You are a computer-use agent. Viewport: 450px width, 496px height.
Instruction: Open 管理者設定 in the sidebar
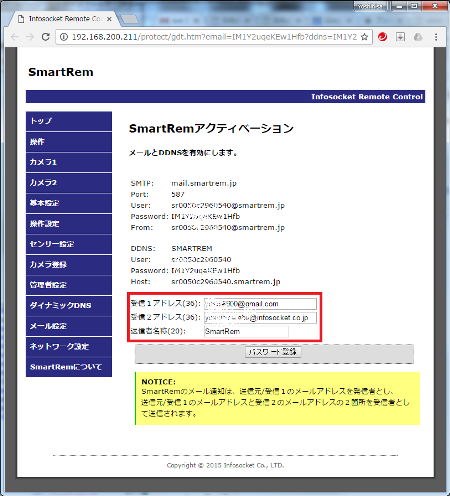(x=69, y=285)
